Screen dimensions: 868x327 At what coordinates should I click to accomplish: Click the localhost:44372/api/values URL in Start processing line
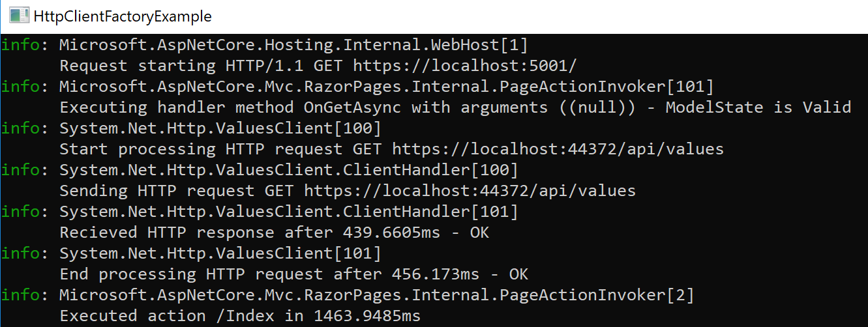pyautogui.click(x=558, y=149)
